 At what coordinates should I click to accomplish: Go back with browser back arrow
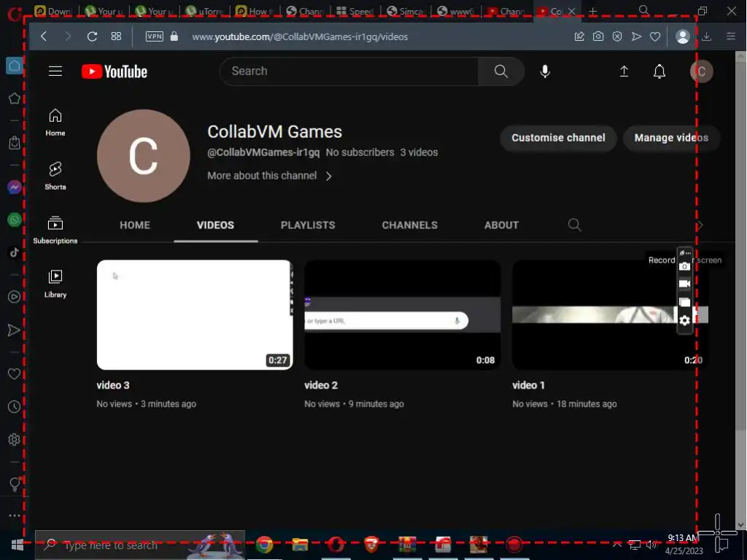pos(44,36)
